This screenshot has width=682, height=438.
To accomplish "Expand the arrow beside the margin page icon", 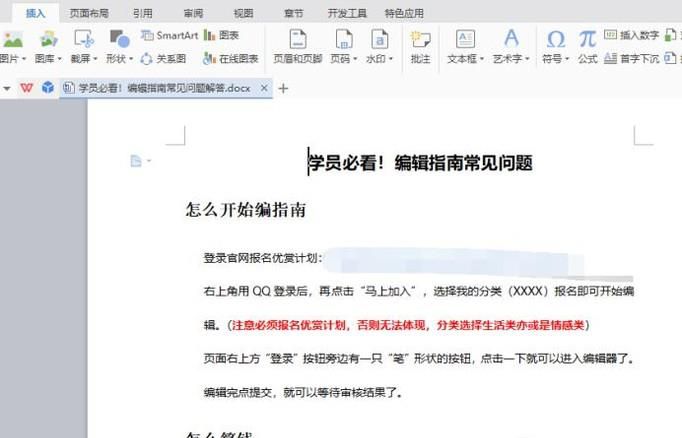I will point(149,161).
